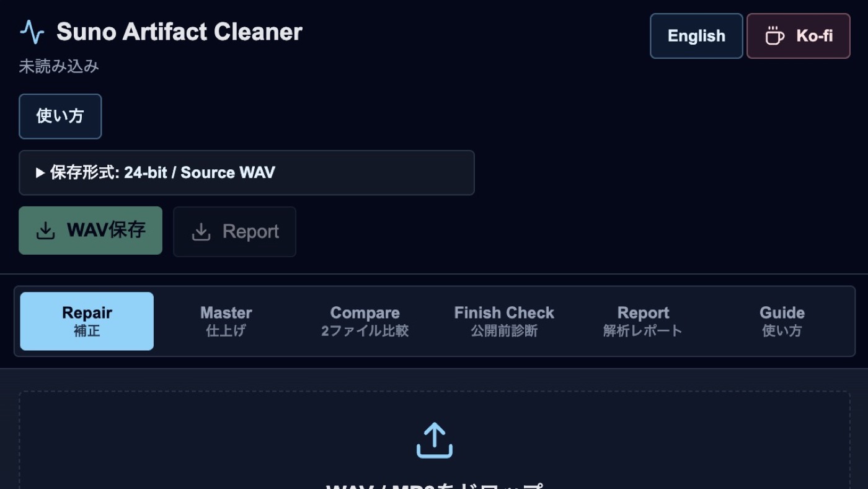Click the 未読み込み status text
This screenshot has width=868, height=489.
[x=59, y=66]
